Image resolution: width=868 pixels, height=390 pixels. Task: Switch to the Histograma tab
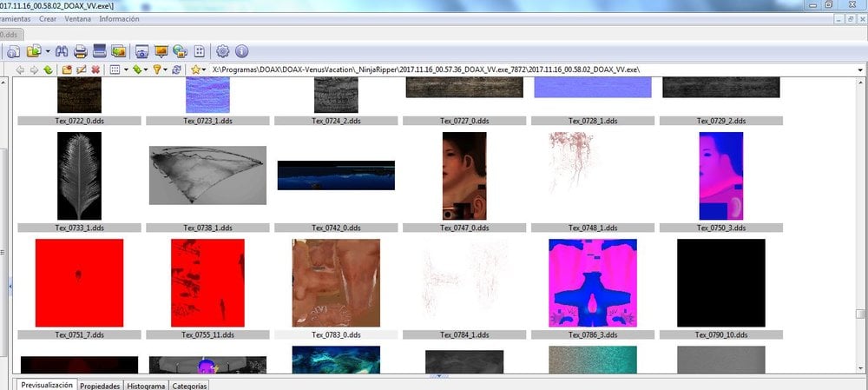[x=146, y=387]
